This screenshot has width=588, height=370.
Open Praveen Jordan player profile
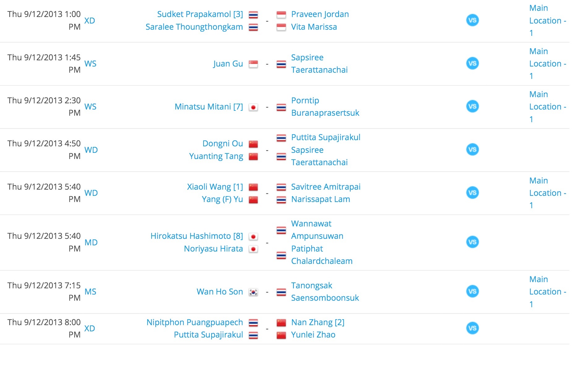coord(320,14)
